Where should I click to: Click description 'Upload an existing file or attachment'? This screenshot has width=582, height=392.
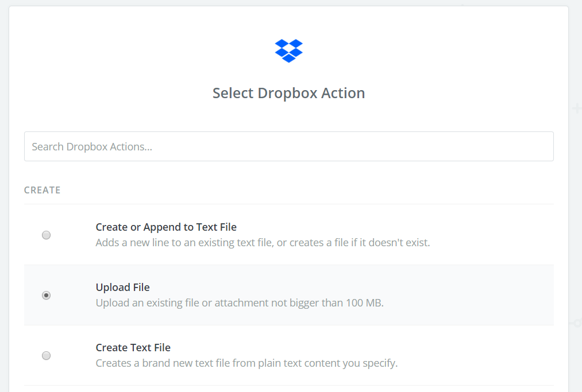pyautogui.click(x=182, y=303)
